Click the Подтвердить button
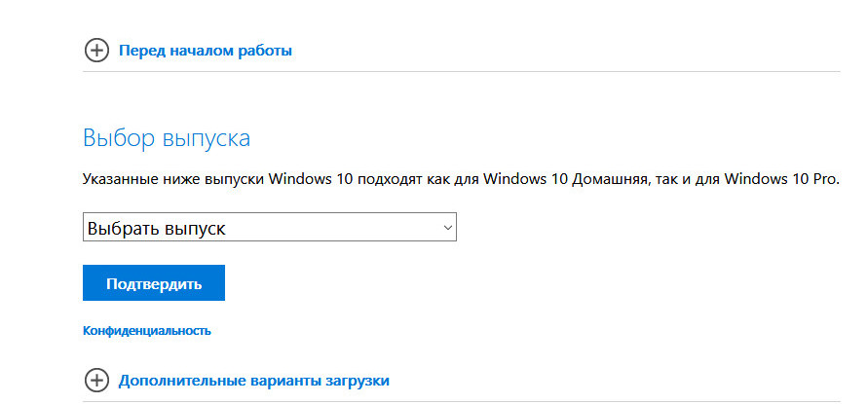Screen dimensions: 868x404 coord(154,282)
